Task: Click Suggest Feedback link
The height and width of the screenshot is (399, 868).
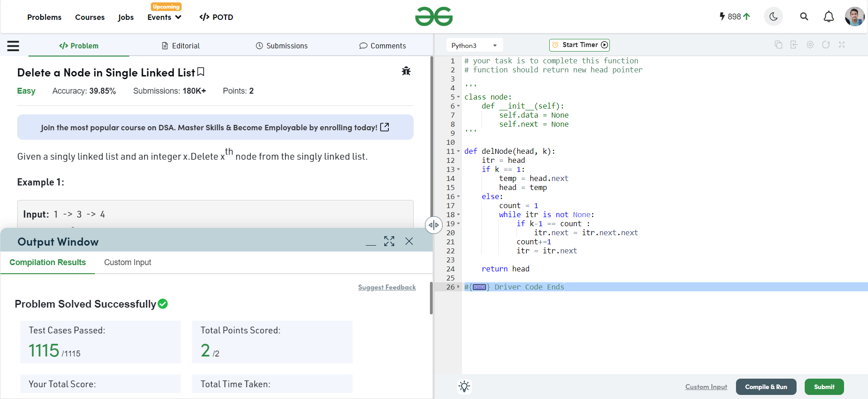Action: point(387,287)
